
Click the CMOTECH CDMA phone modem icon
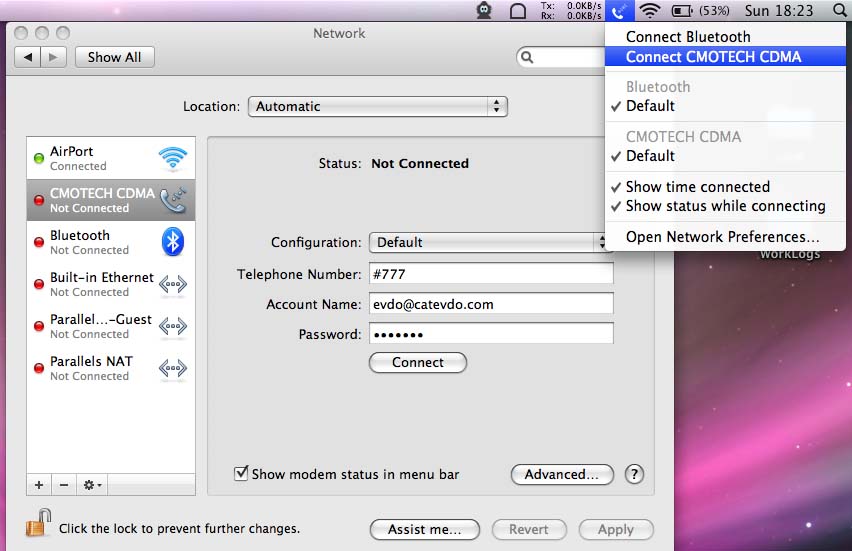coord(174,200)
